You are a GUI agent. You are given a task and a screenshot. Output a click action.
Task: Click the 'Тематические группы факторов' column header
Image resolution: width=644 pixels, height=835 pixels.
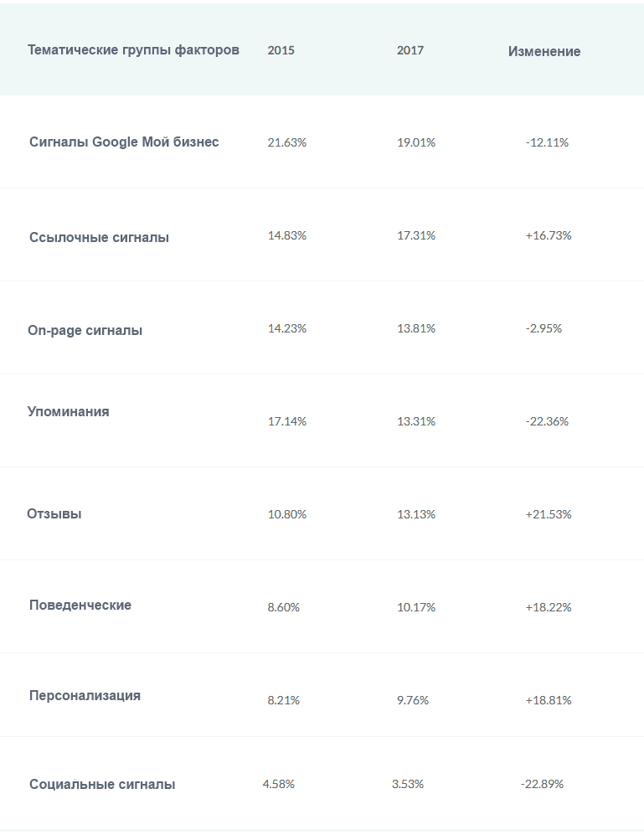(133, 50)
